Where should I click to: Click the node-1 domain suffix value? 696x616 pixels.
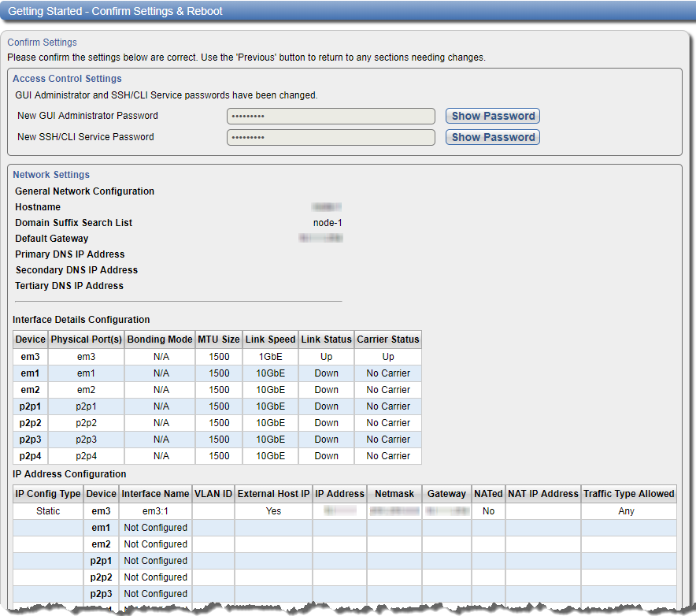pos(328,223)
